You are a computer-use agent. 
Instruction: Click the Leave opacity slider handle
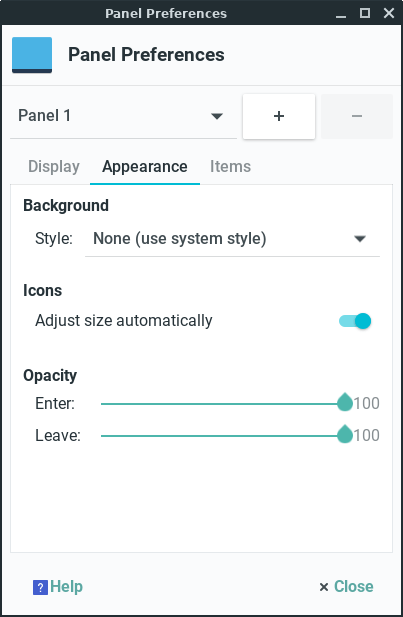pos(345,434)
